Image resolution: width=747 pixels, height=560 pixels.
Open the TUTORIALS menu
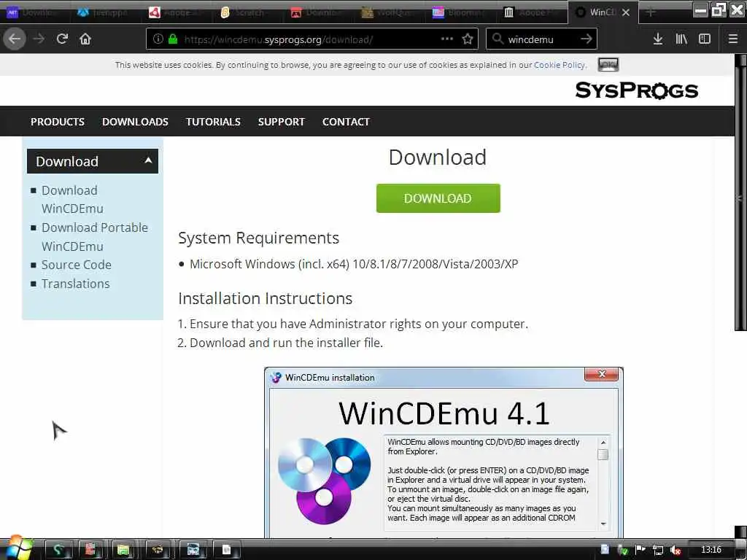pyautogui.click(x=214, y=122)
